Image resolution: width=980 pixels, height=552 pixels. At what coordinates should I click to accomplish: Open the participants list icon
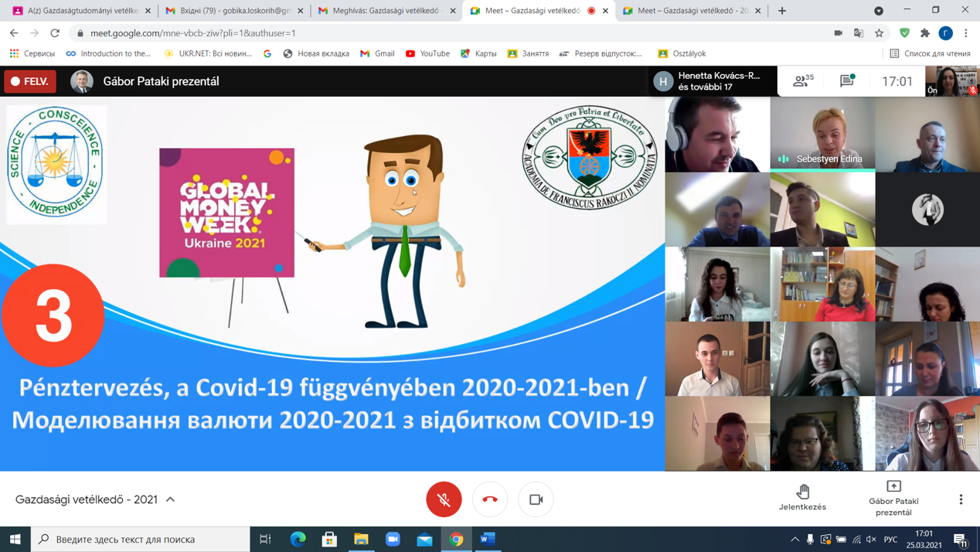click(803, 80)
